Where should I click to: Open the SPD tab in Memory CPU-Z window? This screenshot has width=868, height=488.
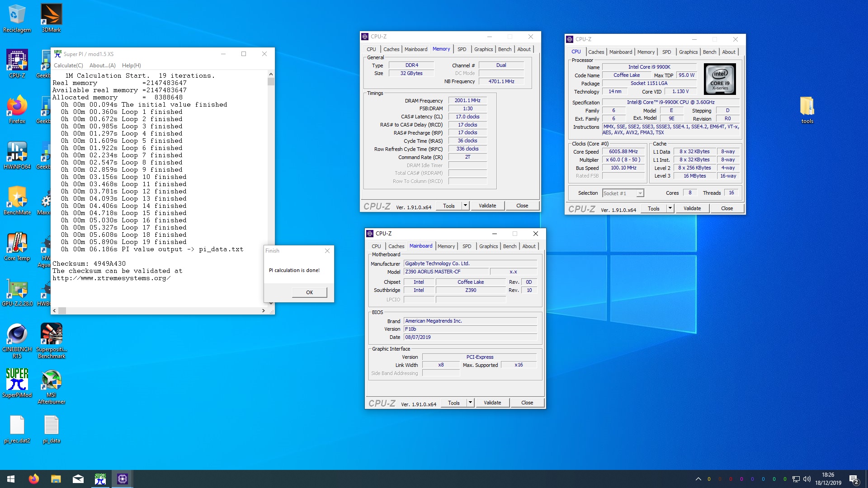point(462,49)
